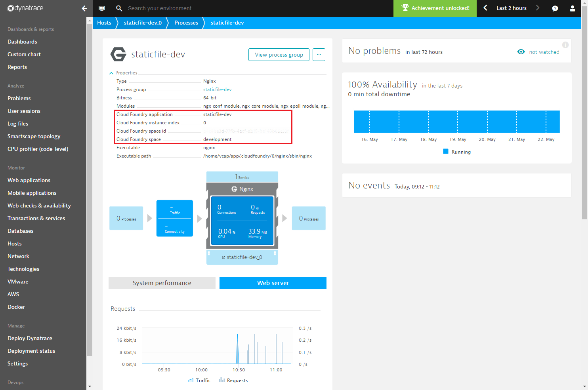This screenshot has height=390, width=588.
Task: Open Log files in sidebar
Action: 18,124
